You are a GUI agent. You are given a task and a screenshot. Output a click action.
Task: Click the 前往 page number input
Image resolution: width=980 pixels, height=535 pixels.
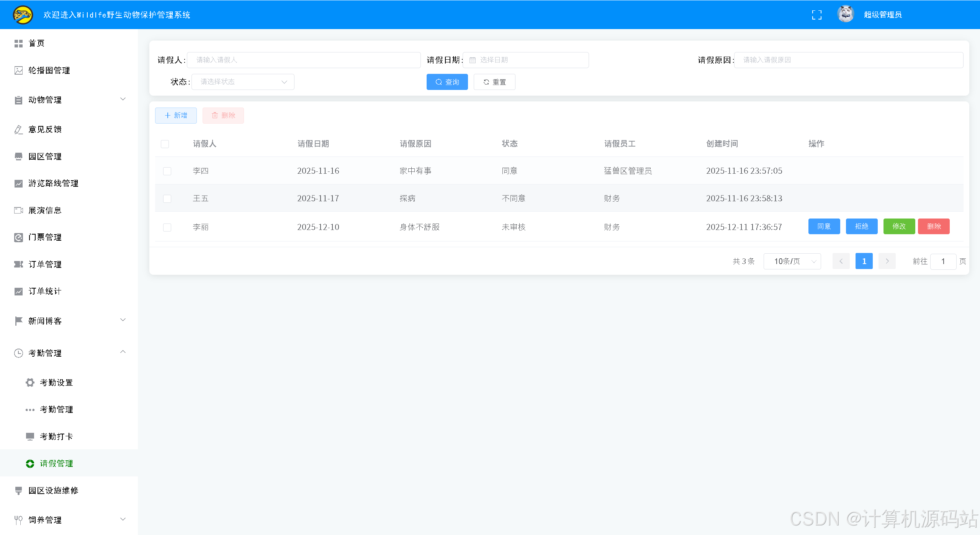pos(943,262)
